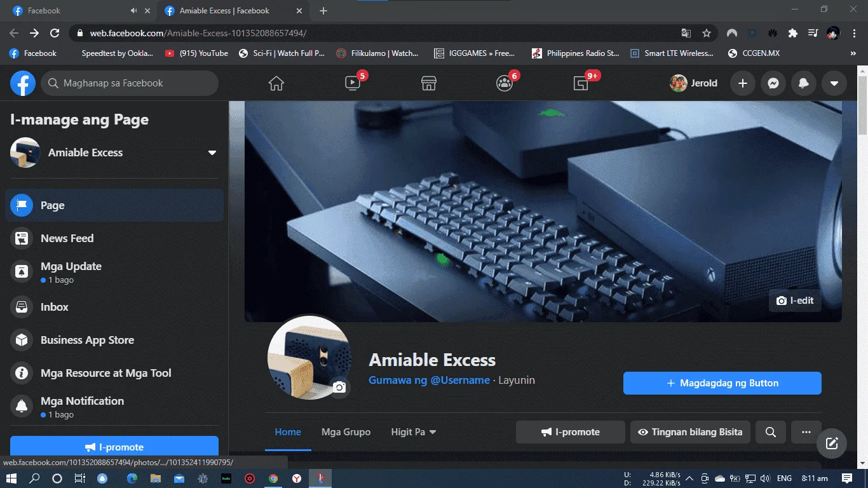Open the Watch video icon with 5 badge
Screen dimensions: 868x488
(353, 83)
